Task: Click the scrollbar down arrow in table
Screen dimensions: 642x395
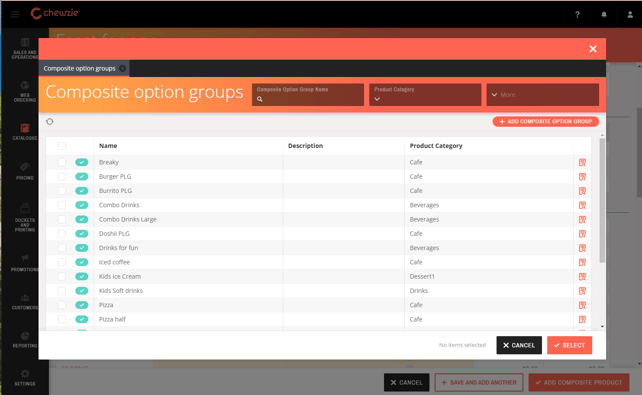Action: tap(602, 327)
